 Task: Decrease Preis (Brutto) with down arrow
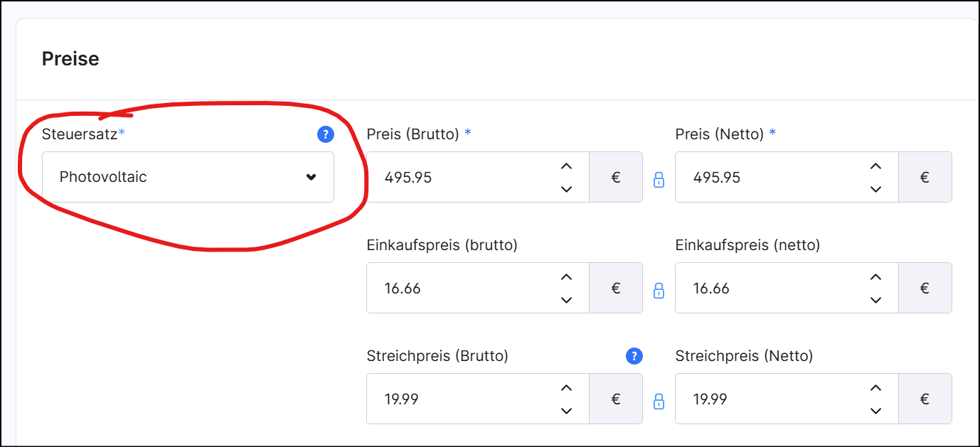(566, 189)
